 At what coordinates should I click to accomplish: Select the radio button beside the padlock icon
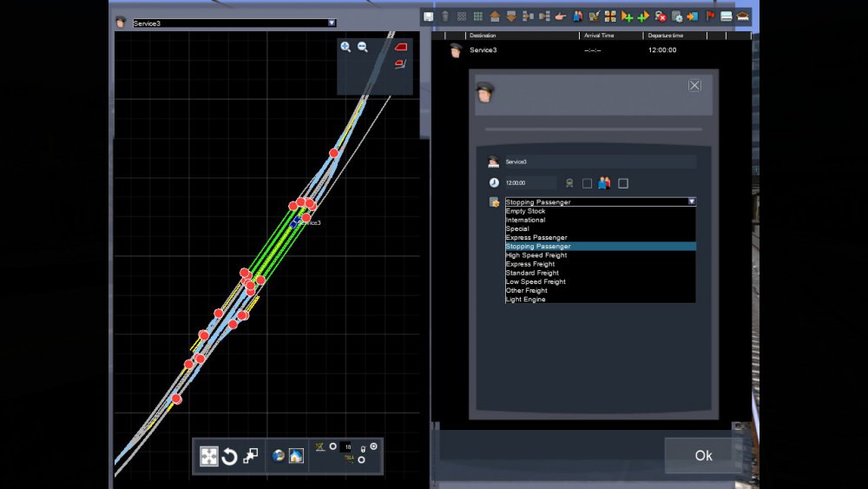(x=374, y=446)
